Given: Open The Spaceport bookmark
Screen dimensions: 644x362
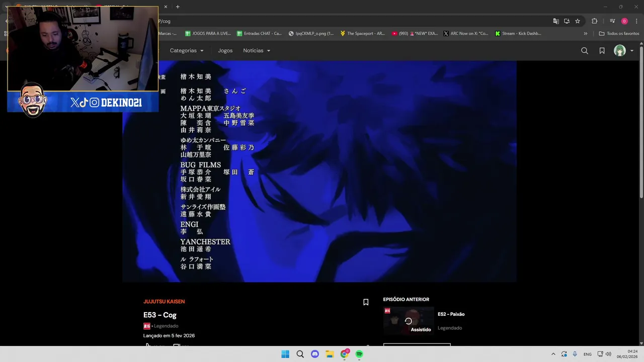Looking at the screenshot, I should tap(362, 34).
